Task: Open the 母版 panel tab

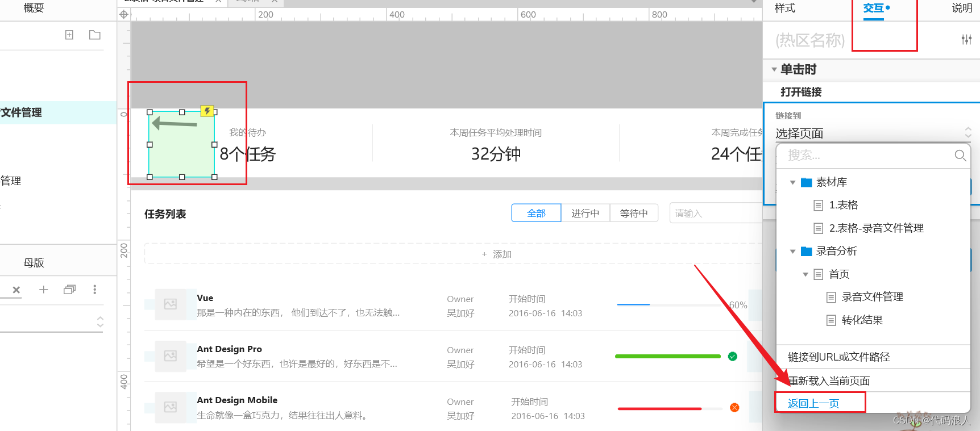Action: pos(34,262)
